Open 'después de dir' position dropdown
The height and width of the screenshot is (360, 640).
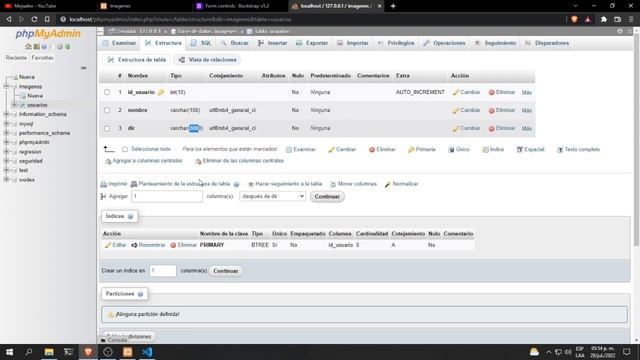(x=272, y=196)
